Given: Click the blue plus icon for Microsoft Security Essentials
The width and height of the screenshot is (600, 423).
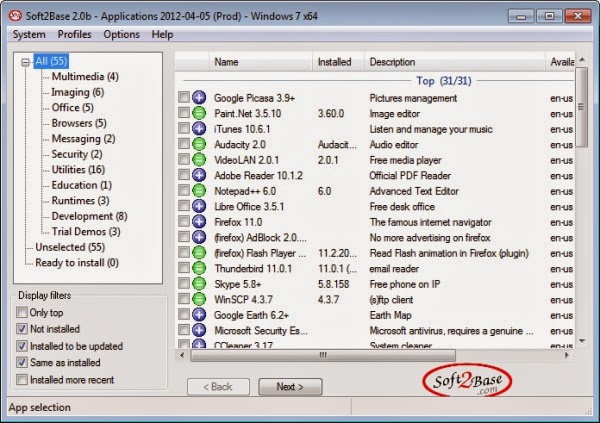Looking at the screenshot, I should click(x=199, y=330).
